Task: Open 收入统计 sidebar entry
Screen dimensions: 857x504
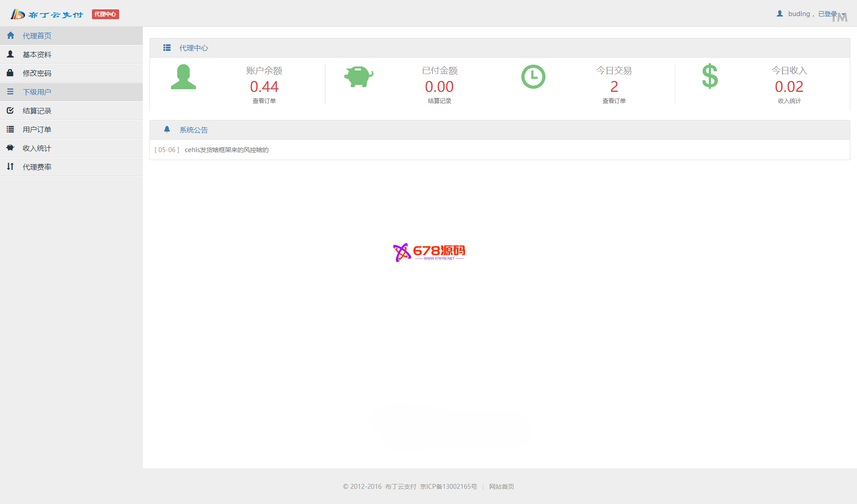Action: [x=37, y=148]
